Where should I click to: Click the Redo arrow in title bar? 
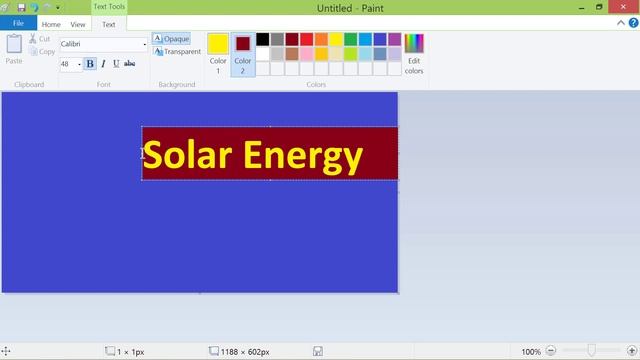(x=47, y=7)
